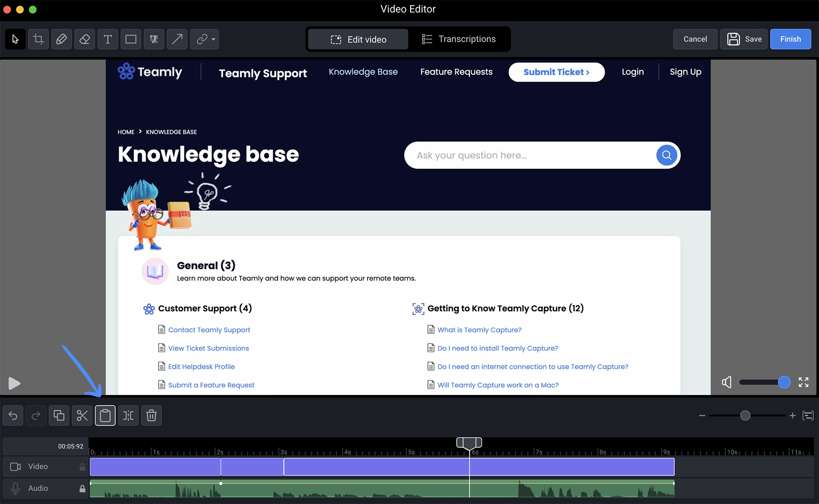
Task: Mute the video with speaker icon
Action: 727,382
